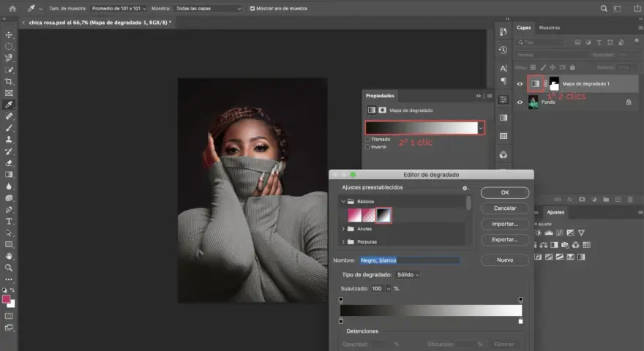Select the Move tool

9,35
